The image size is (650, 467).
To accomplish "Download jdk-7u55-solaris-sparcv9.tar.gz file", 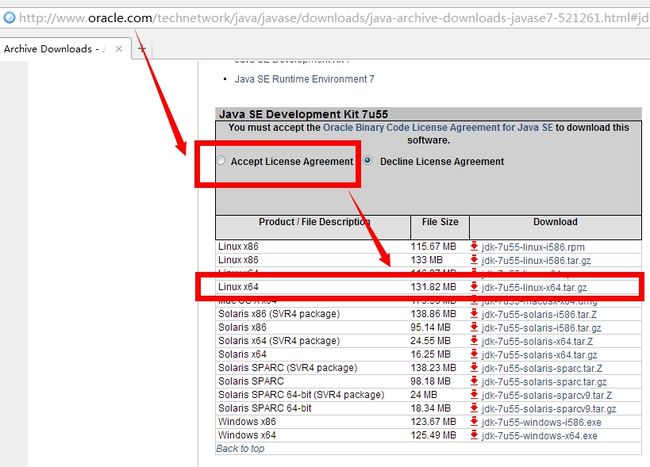I will point(549,409).
